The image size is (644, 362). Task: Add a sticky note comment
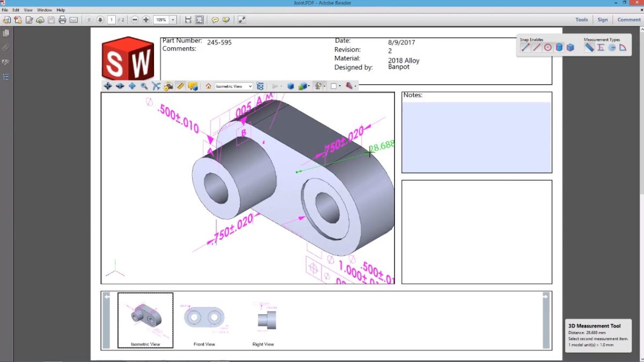tap(215, 19)
